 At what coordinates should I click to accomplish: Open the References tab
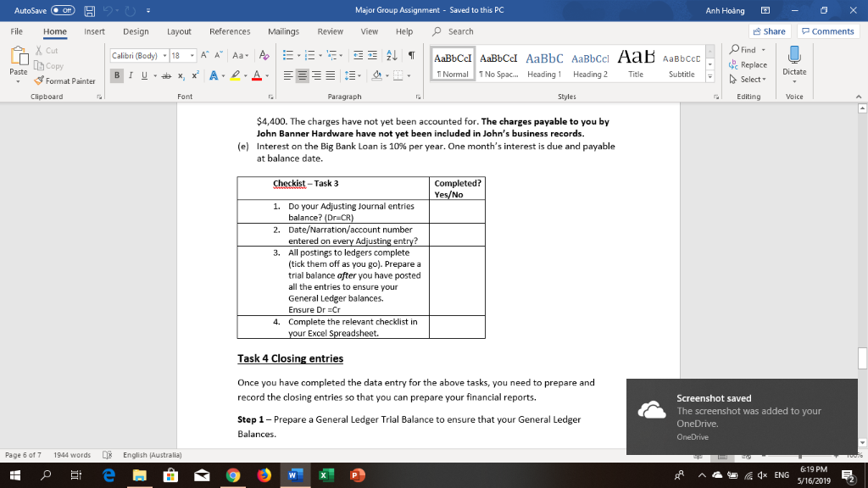[230, 31]
